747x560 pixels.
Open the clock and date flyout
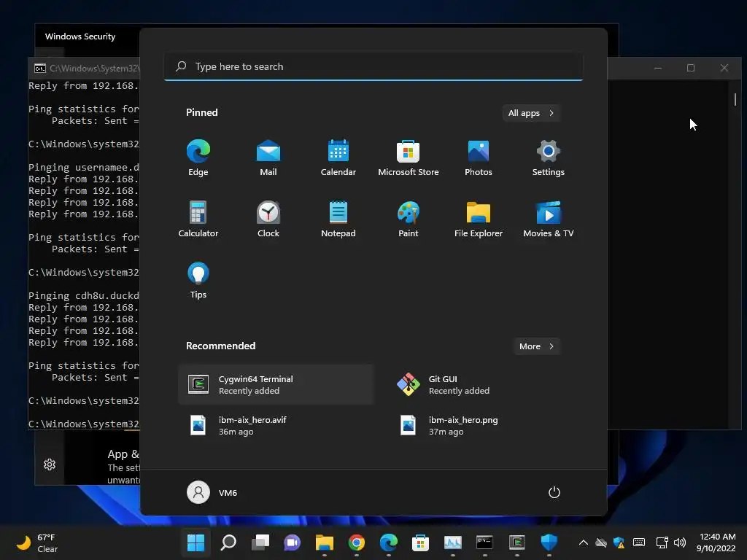click(x=716, y=542)
